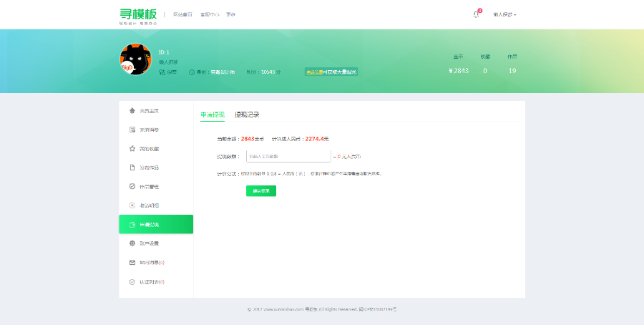
Task: Open 客服中心 in the top navigation
Action: click(x=210, y=14)
